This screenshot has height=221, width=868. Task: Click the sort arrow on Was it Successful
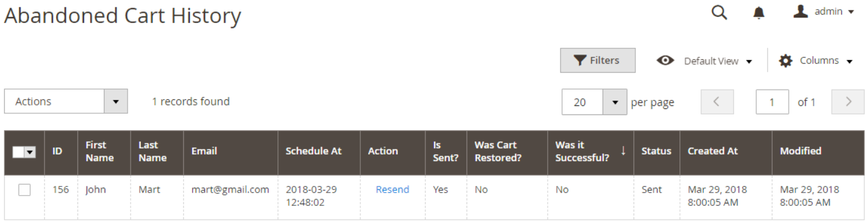pyautogui.click(x=623, y=150)
